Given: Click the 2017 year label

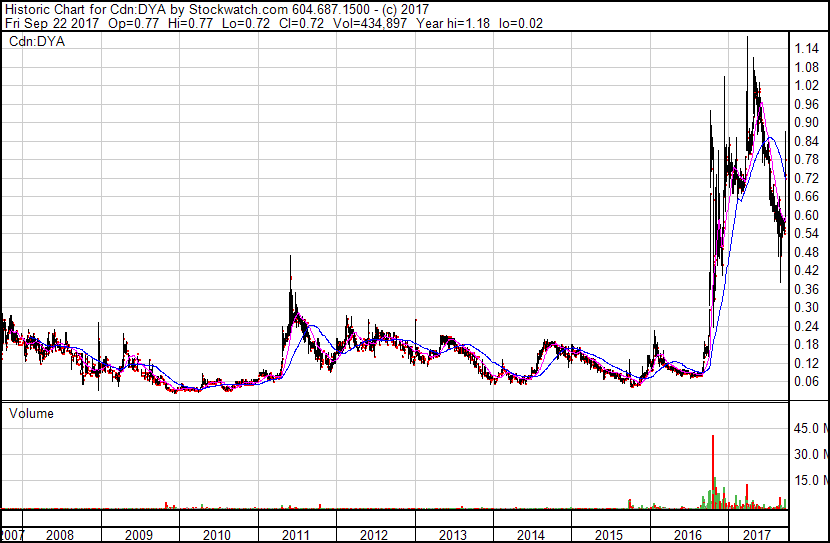Looking at the screenshot, I should tap(757, 535).
